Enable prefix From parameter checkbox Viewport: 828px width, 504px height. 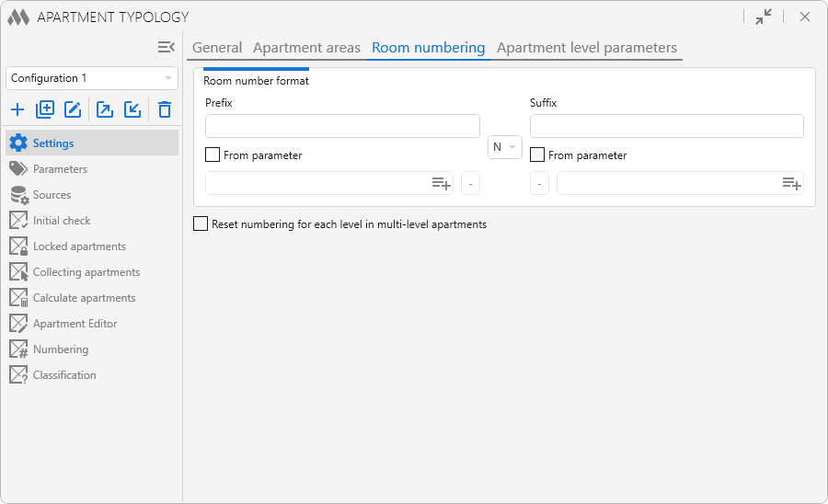tap(213, 155)
